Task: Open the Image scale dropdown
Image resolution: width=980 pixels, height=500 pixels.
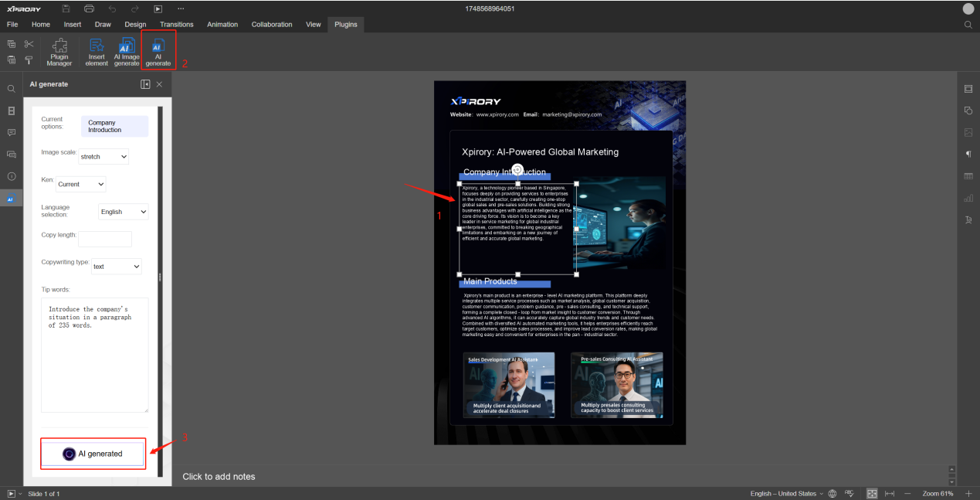Action: point(103,157)
